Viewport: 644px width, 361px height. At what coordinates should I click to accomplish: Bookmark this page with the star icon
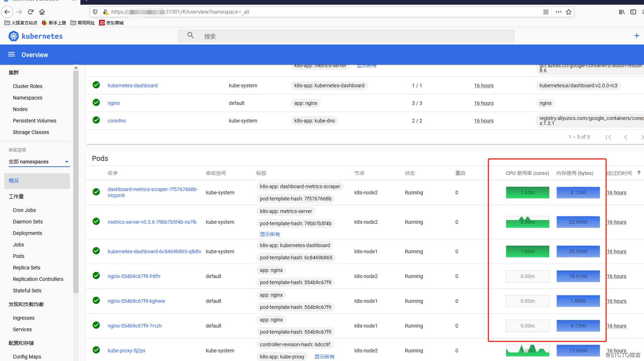click(569, 12)
